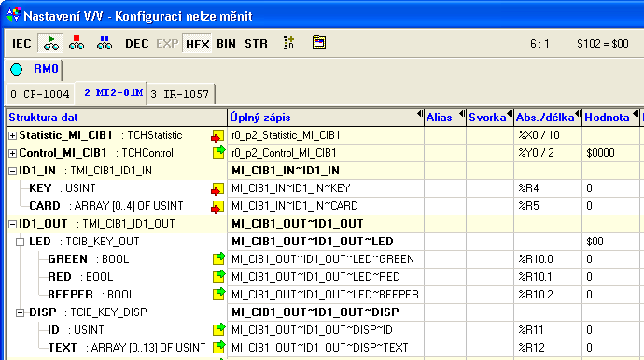Click the IEC toolbar button
Image resolution: width=644 pixels, height=360 pixels.
(x=21, y=43)
